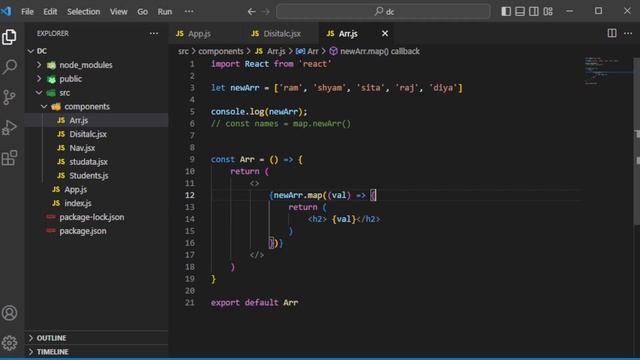Click the commented line 'const names'

click(281, 124)
